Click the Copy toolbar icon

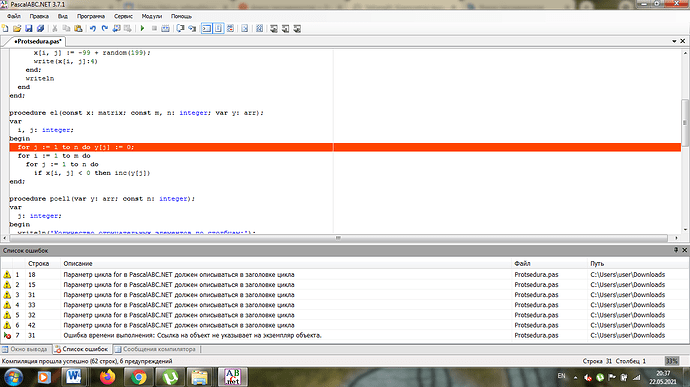(x=66, y=29)
